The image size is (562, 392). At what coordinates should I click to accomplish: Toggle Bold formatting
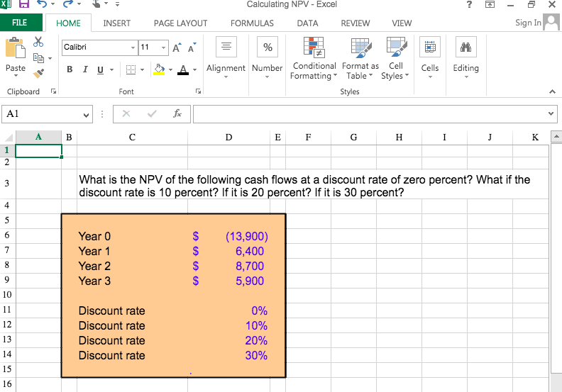[70, 69]
